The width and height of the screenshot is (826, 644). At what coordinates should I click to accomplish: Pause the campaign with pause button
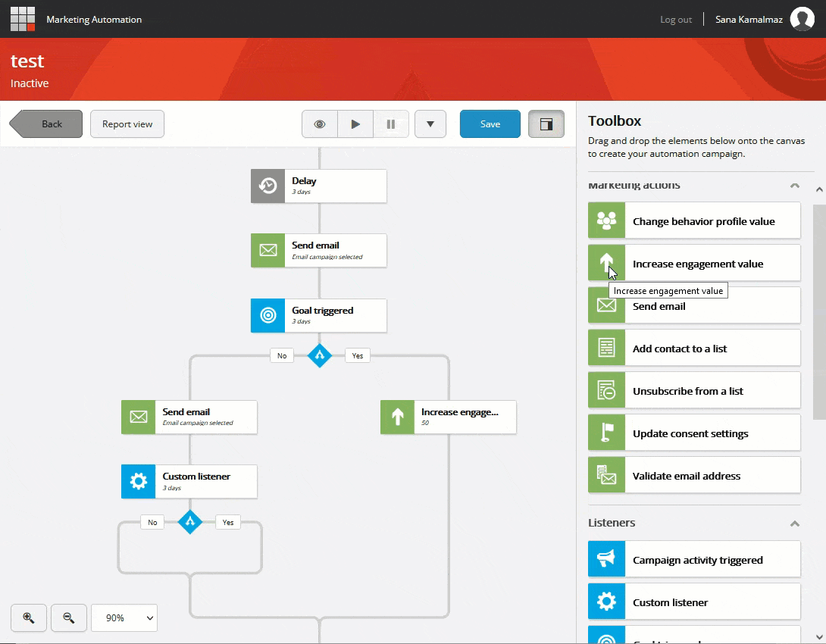click(391, 124)
